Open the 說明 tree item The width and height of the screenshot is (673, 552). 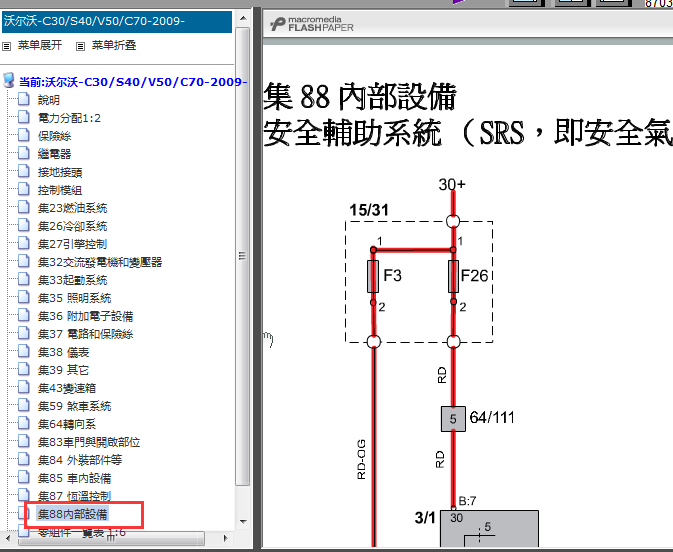click(x=49, y=100)
